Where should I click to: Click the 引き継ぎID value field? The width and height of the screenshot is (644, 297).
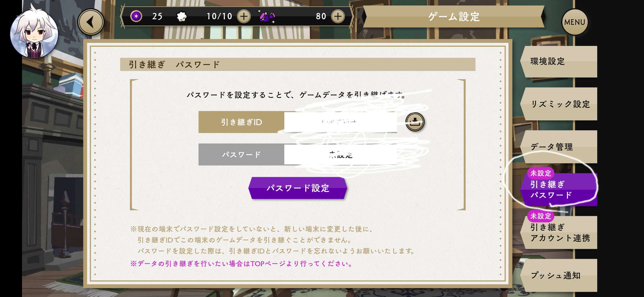click(x=340, y=122)
